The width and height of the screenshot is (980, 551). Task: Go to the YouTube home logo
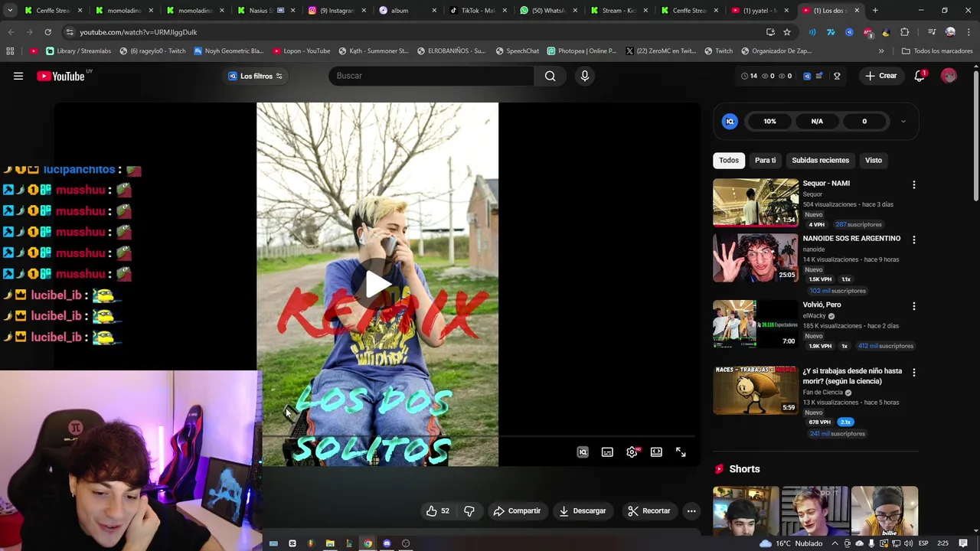click(60, 76)
